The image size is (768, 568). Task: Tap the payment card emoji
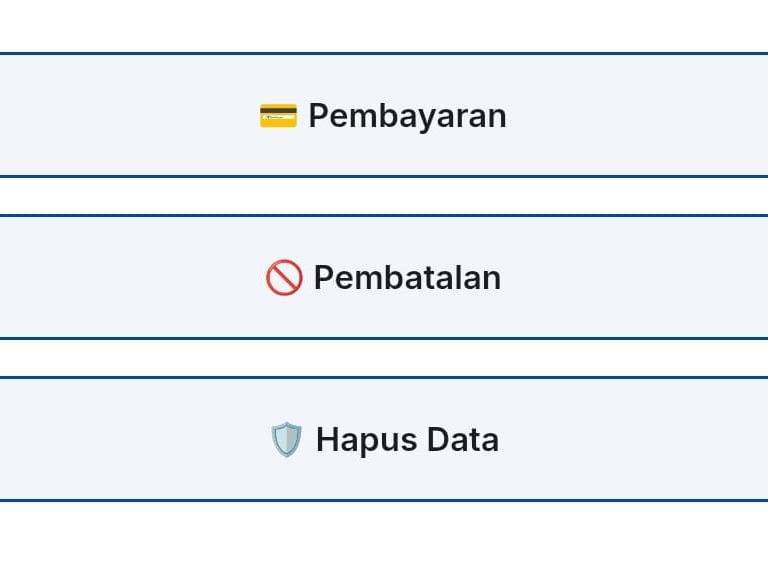pyautogui.click(x=278, y=116)
